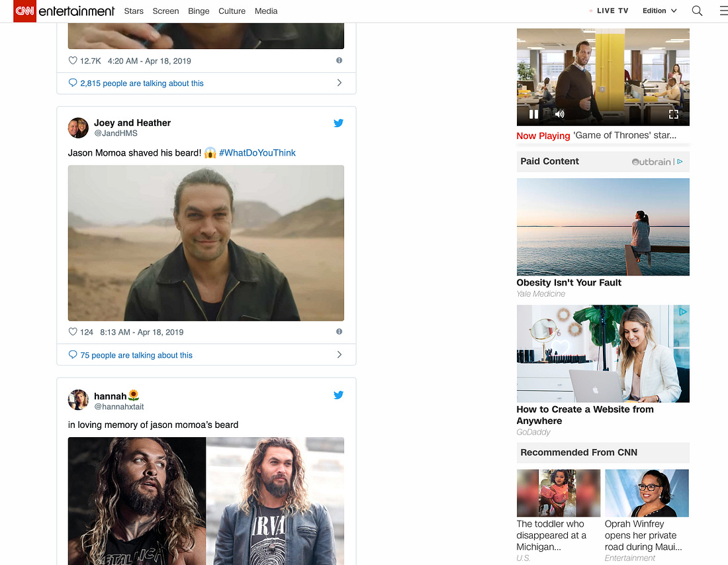This screenshot has width=728, height=565.
Task: Open the search magnifier icon
Action: click(697, 11)
